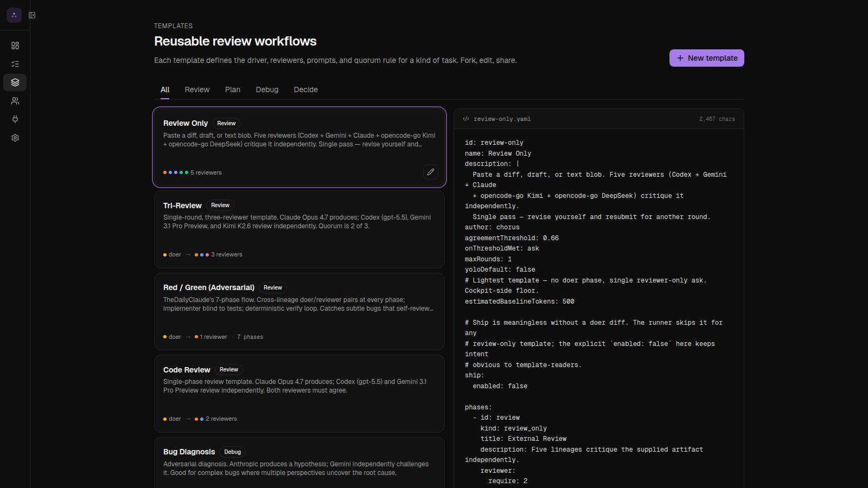Open the plug integrations icon in sidebar

pyautogui.click(x=15, y=119)
